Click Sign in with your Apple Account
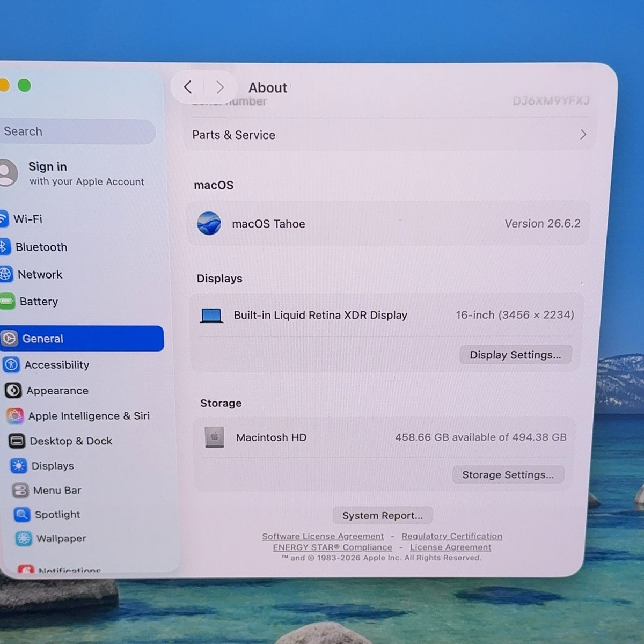 [86, 173]
